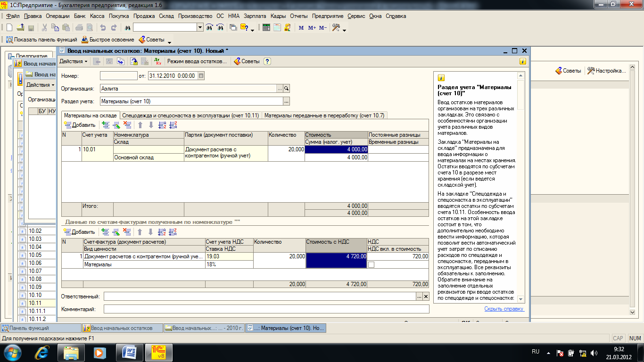
Task: Click Быстрое освоение button
Action: (x=108, y=40)
